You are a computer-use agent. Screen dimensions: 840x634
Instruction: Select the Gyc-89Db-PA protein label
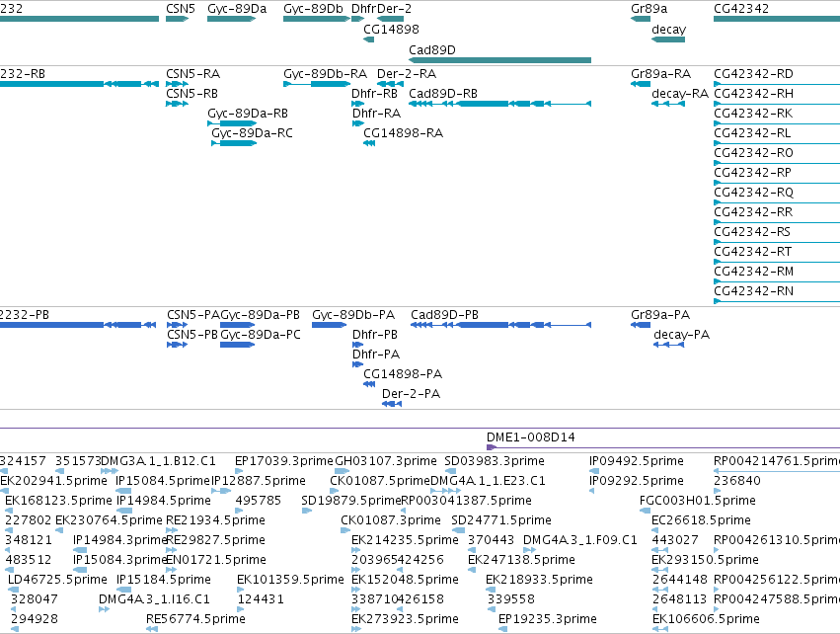tap(353, 315)
